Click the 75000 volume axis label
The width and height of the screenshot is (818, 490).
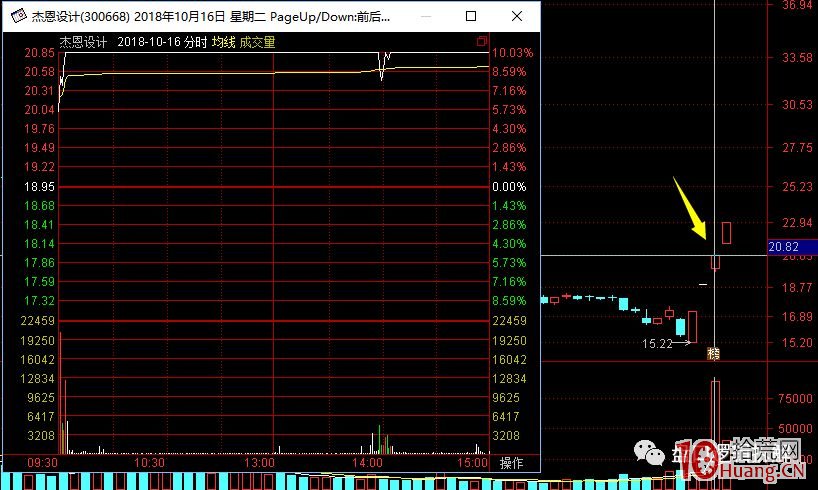[x=796, y=399]
